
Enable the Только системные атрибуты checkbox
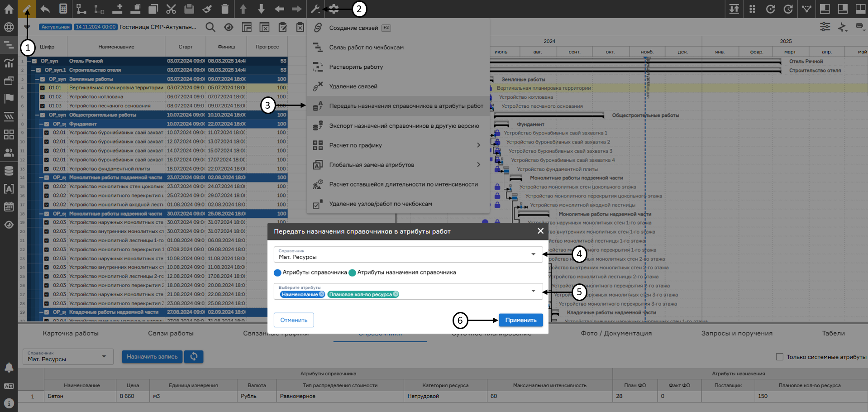point(780,357)
